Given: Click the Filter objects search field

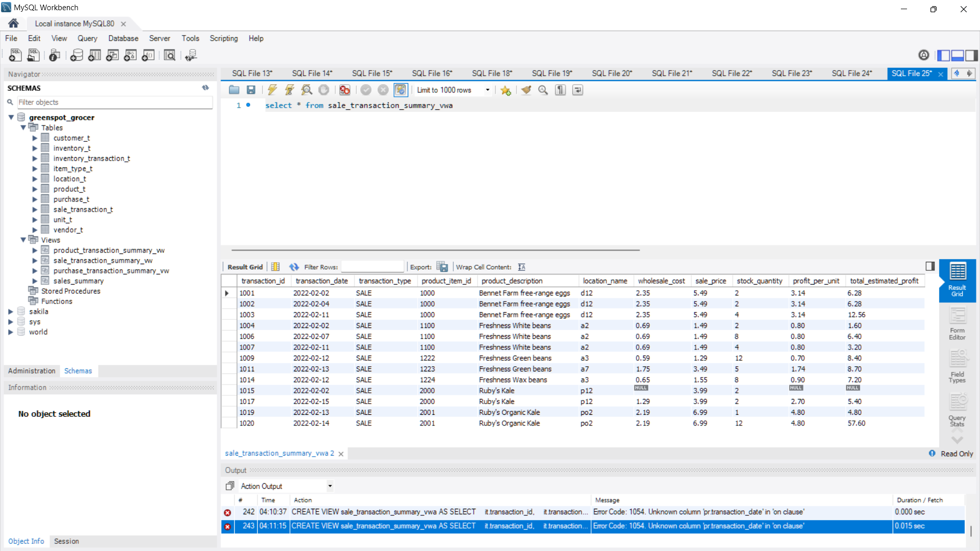Looking at the screenshot, I should (x=115, y=102).
